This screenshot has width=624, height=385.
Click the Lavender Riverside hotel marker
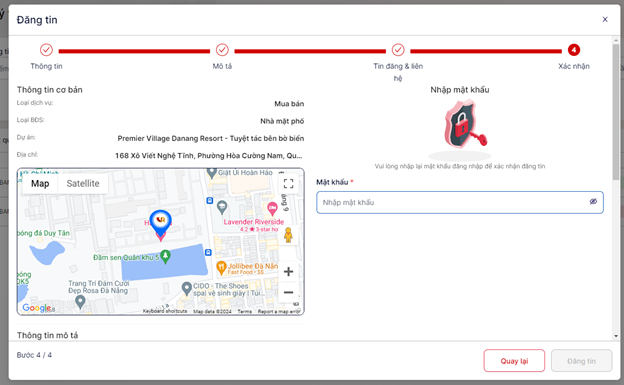click(x=272, y=208)
